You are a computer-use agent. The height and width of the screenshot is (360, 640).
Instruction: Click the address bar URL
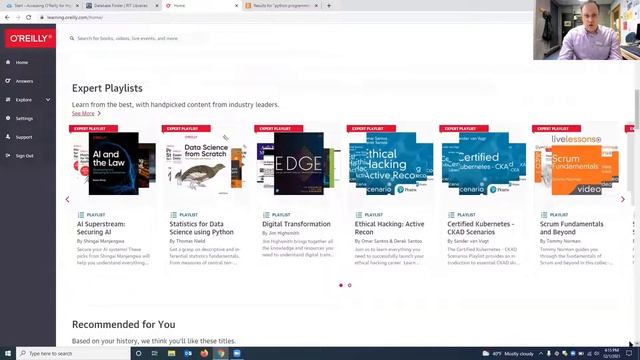[x=75, y=18]
